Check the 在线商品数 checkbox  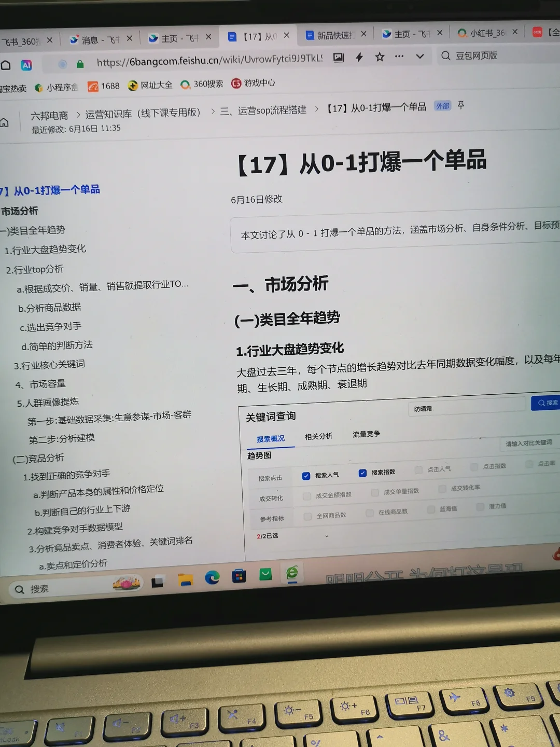click(370, 513)
